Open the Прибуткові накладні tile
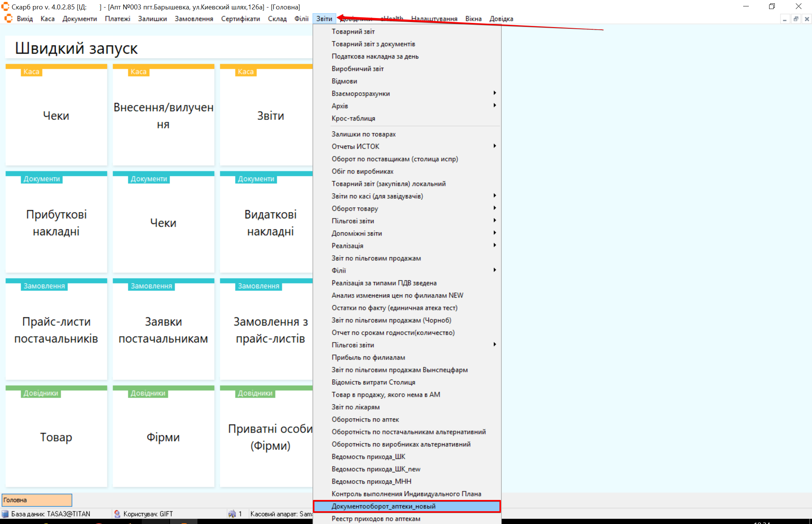 coord(56,223)
